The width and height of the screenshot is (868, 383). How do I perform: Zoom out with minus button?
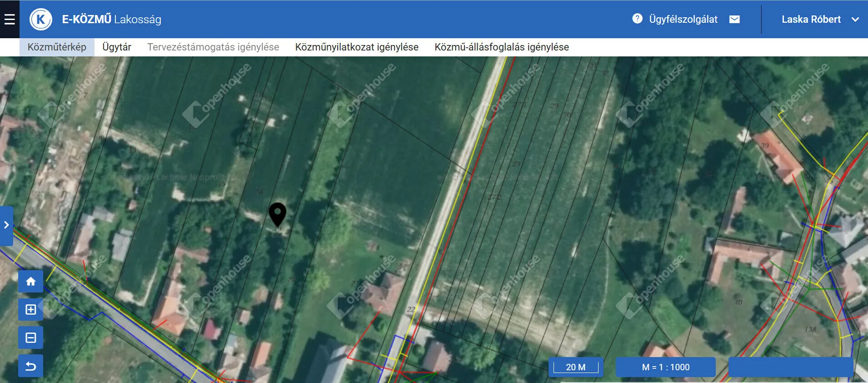pos(30,338)
